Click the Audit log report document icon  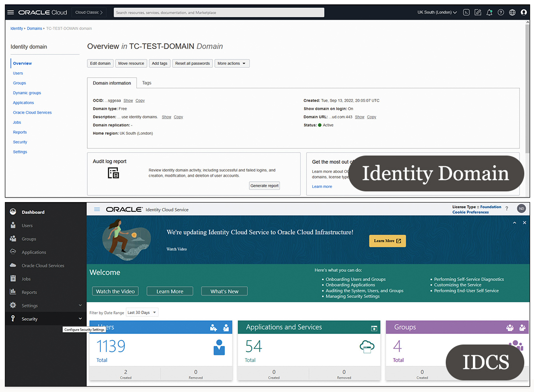coord(113,173)
